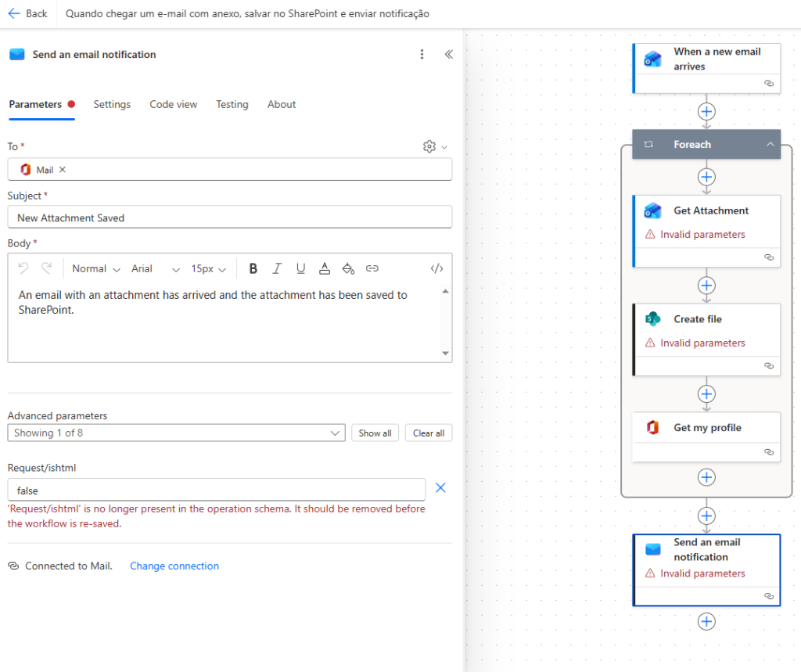Click the undo icon in editor
Image resolution: width=801 pixels, height=672 pixels.
click(23, 268)
